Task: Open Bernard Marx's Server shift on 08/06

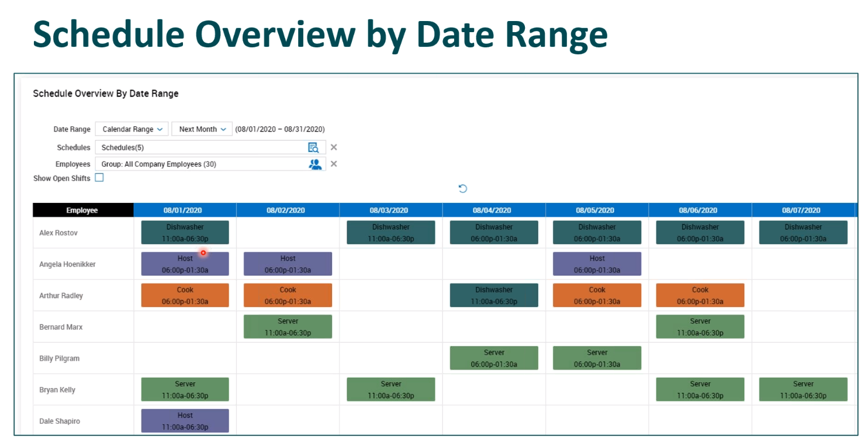Action: (x=700, y=327)
